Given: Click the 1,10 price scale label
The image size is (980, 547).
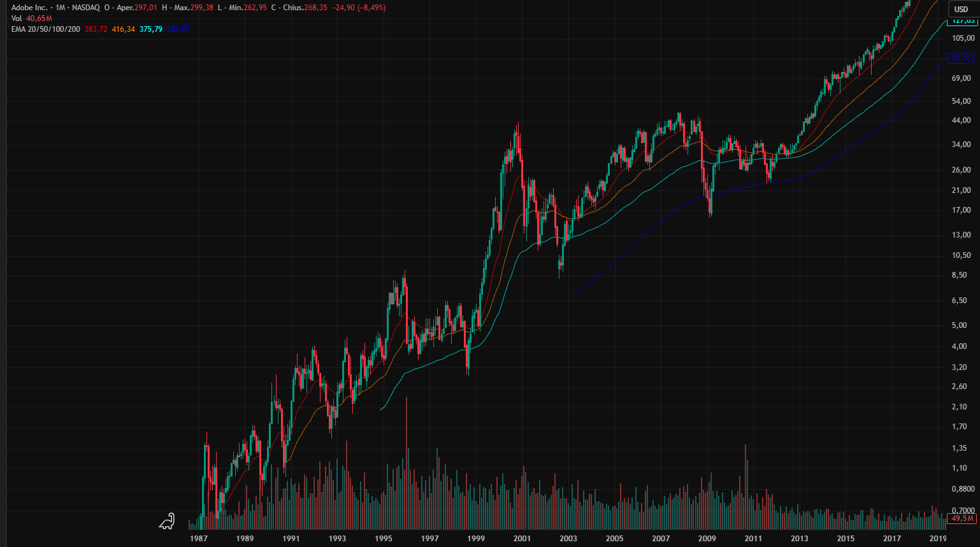Looking at the screenshot, I should pyautogui.click(x=959, y=468).
